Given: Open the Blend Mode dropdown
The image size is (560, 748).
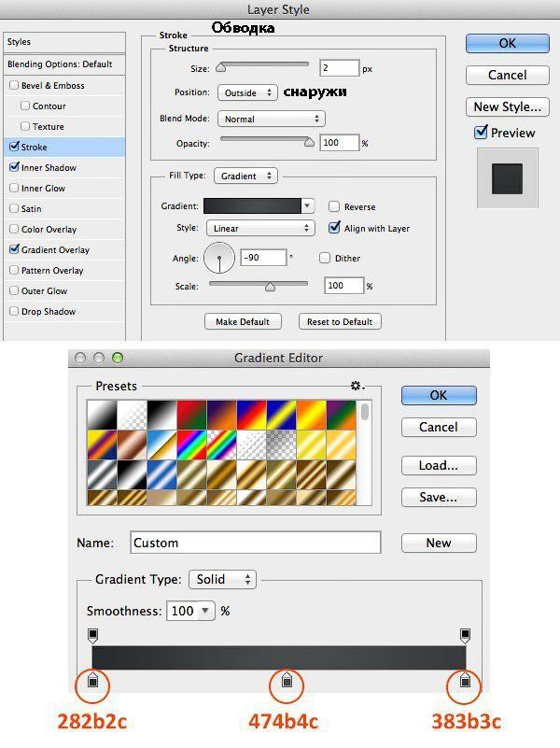Looking at the screenshot, I should [272, 119].
